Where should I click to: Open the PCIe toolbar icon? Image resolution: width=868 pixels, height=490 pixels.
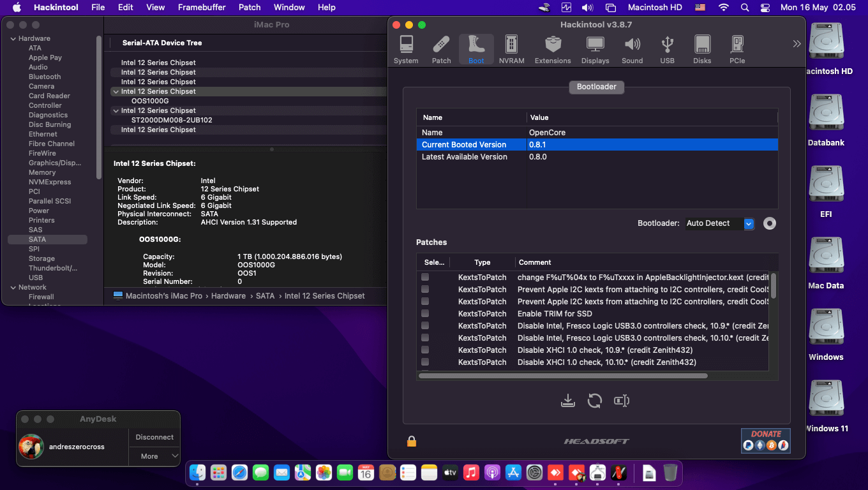(737, 50)
